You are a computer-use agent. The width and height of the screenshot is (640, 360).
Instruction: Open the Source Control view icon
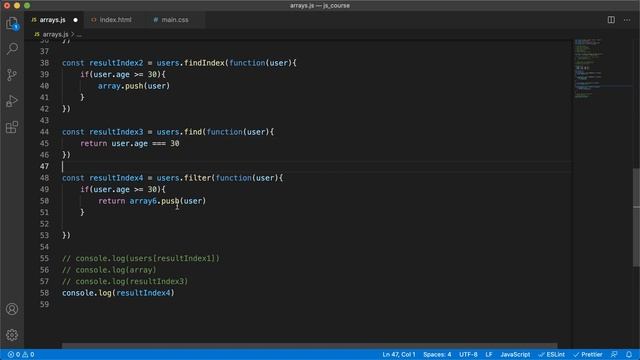12,75
